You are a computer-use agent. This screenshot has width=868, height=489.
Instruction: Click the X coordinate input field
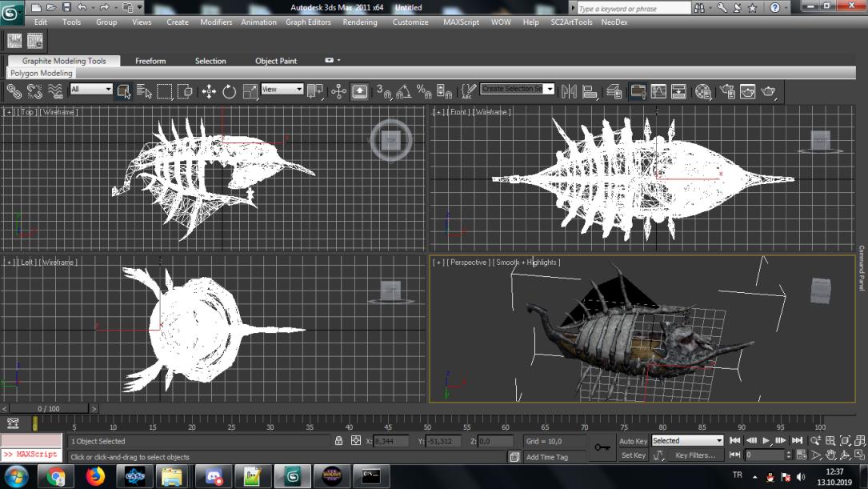click(392, 441)
